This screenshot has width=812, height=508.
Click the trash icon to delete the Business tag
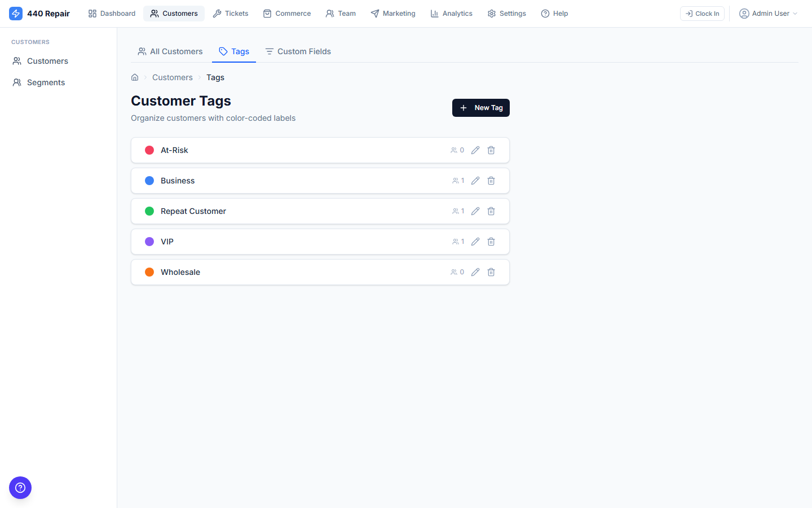point(491,180)
